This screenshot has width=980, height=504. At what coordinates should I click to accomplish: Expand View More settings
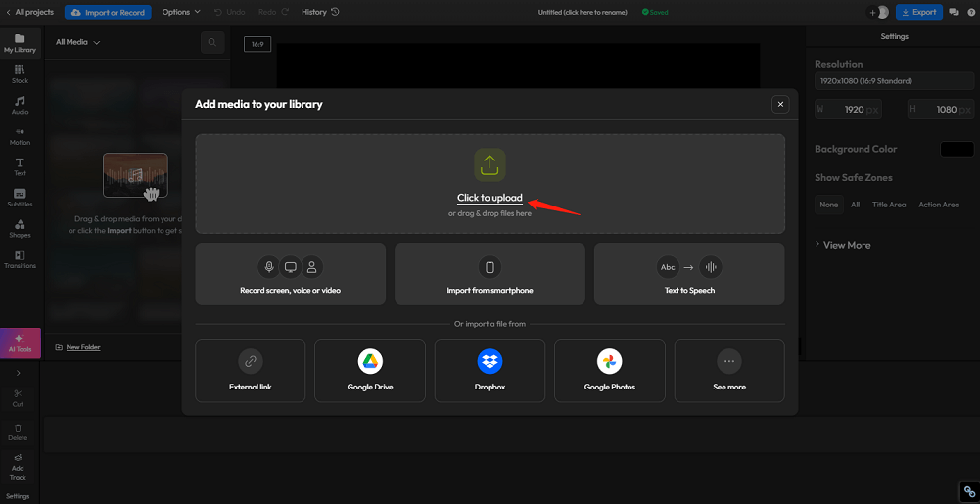pyautogui.click(x=843, y=245)
